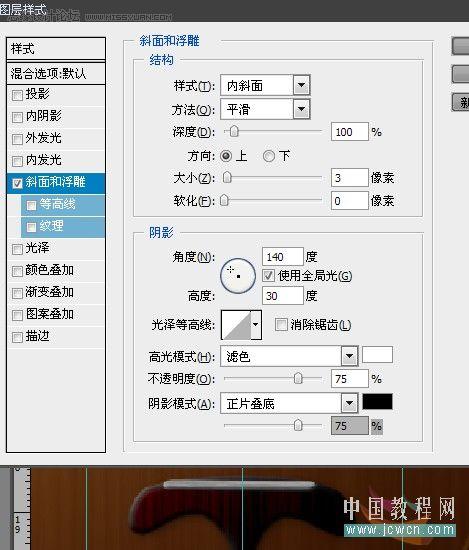Click the 软化 soften value field 0
This screenshot has height=550, width=469.
point(350,201)
